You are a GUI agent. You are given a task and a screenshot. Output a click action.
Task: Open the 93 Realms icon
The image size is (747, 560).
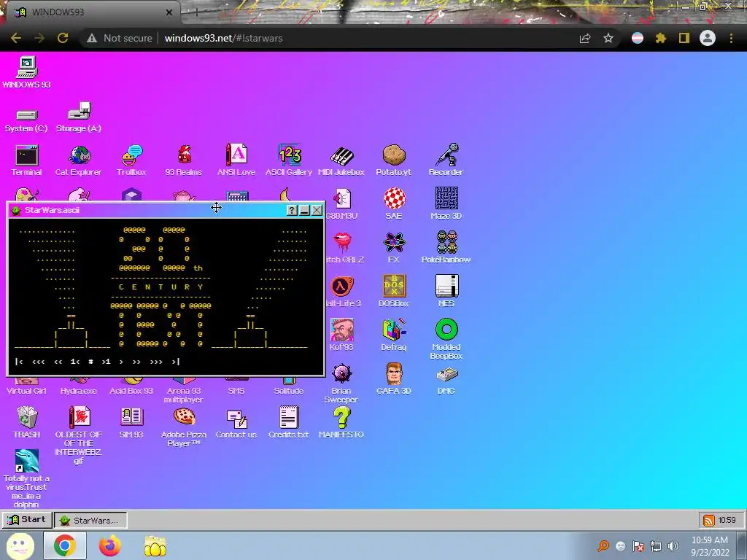pos(184,155)
